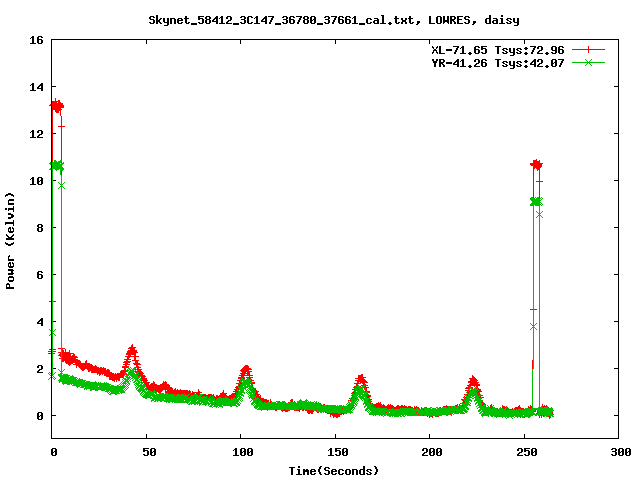
Task: Click the y-axis label Power (Kelvin)
Action: click(10, 241)
